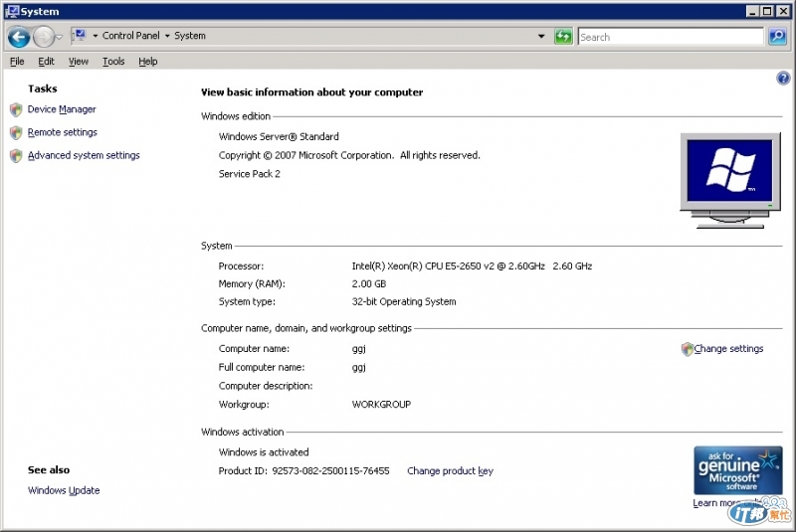This screenshot has width=796, height=532.
Task: Expand the arrow before System breadcrumb
Action: [x=167, y=36]
